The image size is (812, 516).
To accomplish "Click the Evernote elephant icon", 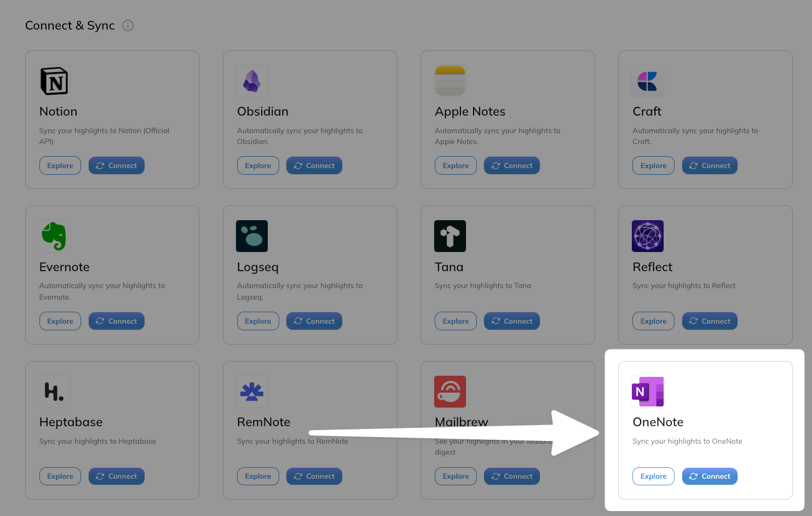I will pyautogui.click(x=54, y=236).
